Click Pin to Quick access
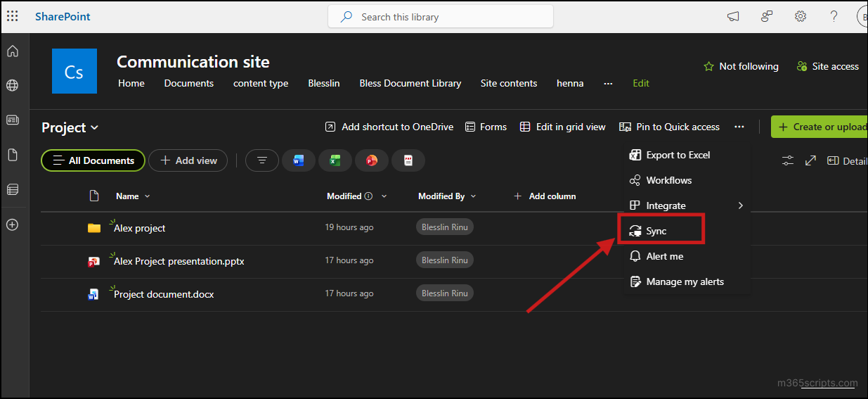This screenshot has height=399, width=868. point(670,127)
